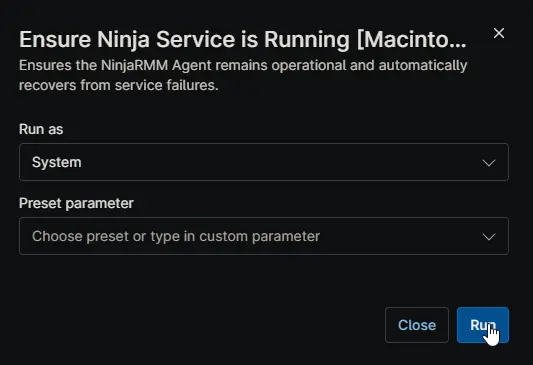Screen dimensions: 533x365
Task: Click the NinjaRMM Agent description text
Action: [x=243, y=75]
